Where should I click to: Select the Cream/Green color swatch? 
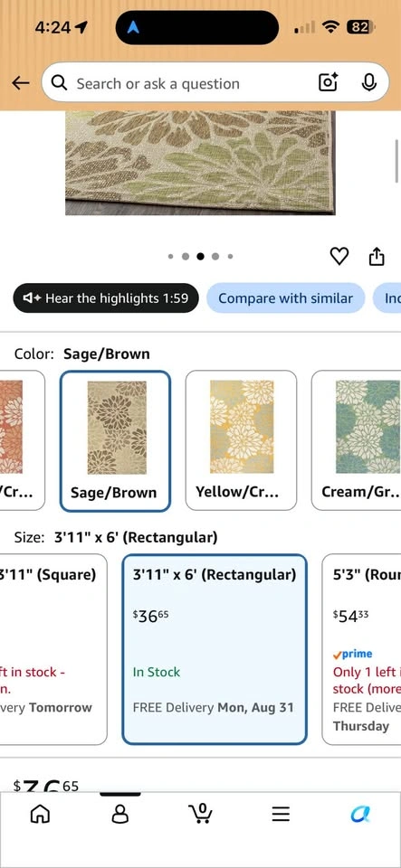(356, 440)
